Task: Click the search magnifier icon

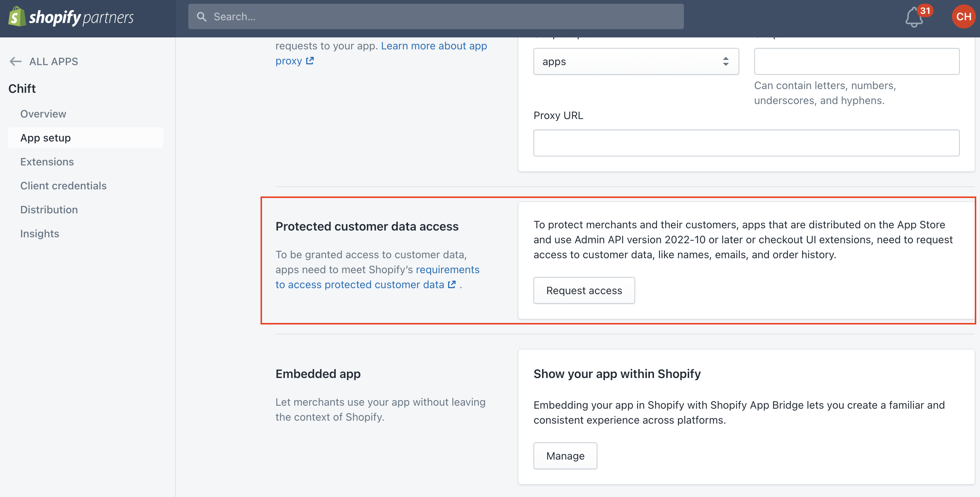Action: pos(201,17)
